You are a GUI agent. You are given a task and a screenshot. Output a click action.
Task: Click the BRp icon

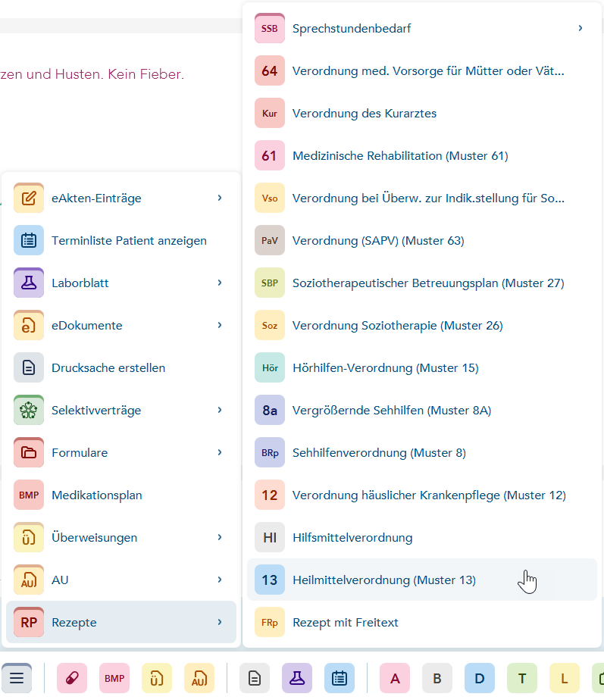pyautogui.click(x=270, y=452)
